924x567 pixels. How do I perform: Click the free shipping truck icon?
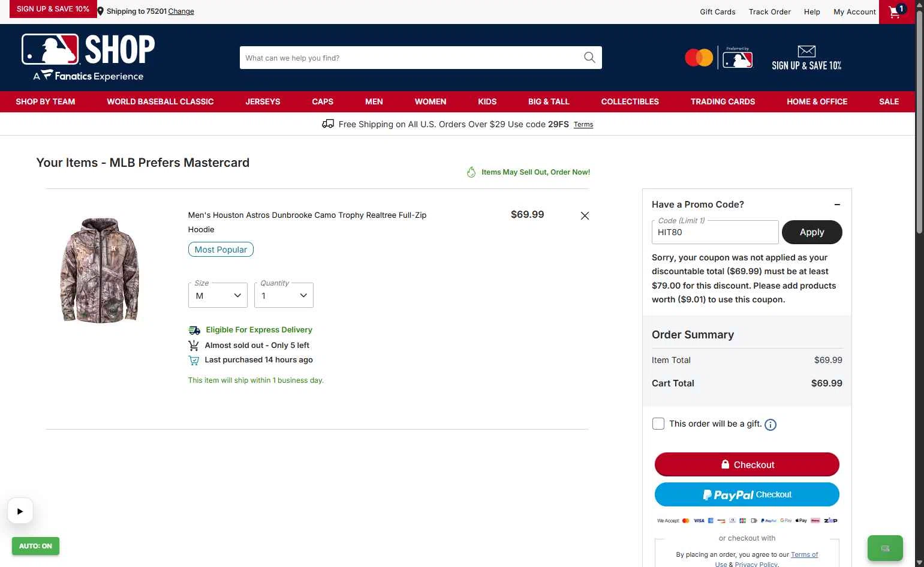[328, 124]
